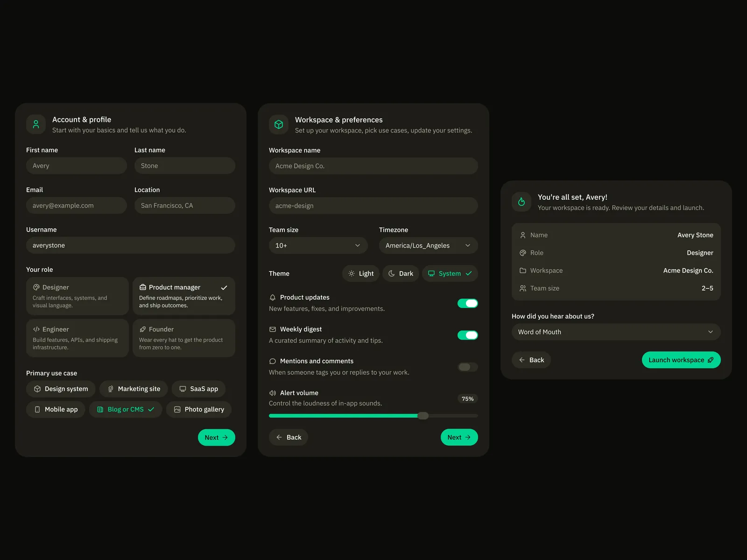The image size is (747, 560).
Task: Expand the Timezone America/Los_Angeles selector
Action: click(428, 245)
